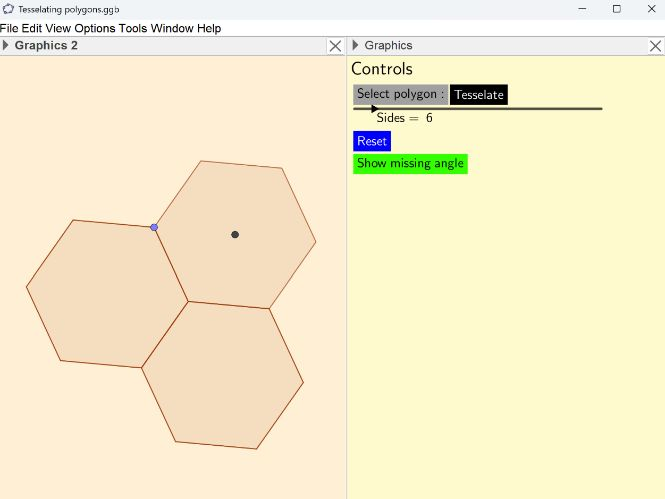Expand the Graphics style bar triangle
665x499 pixels.
click(355, 45)
